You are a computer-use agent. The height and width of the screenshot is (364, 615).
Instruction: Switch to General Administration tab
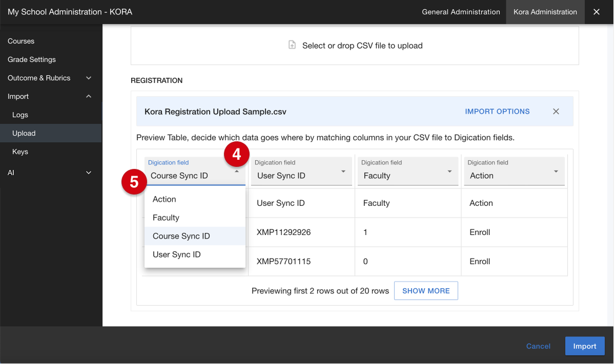click(x=461, y=12)
